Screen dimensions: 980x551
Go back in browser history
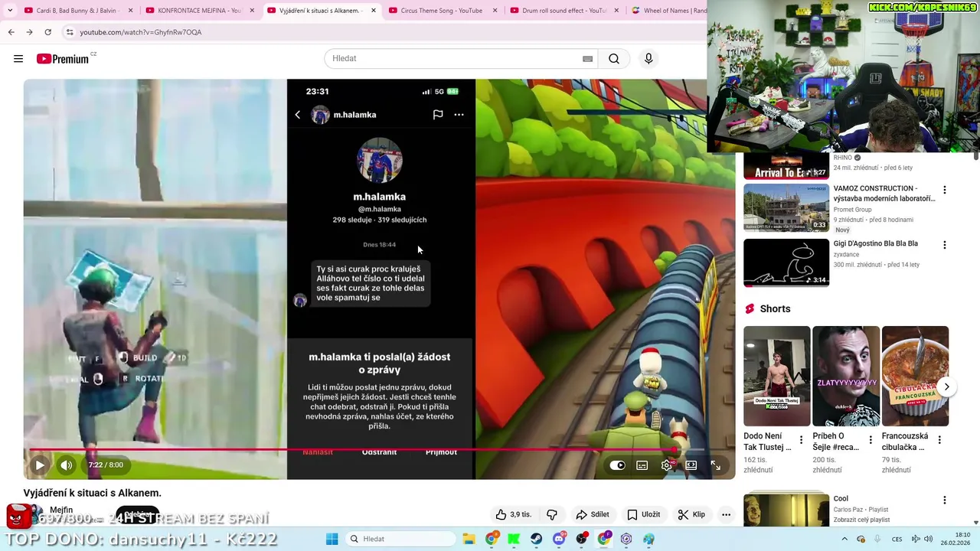(x=11, y=32)
